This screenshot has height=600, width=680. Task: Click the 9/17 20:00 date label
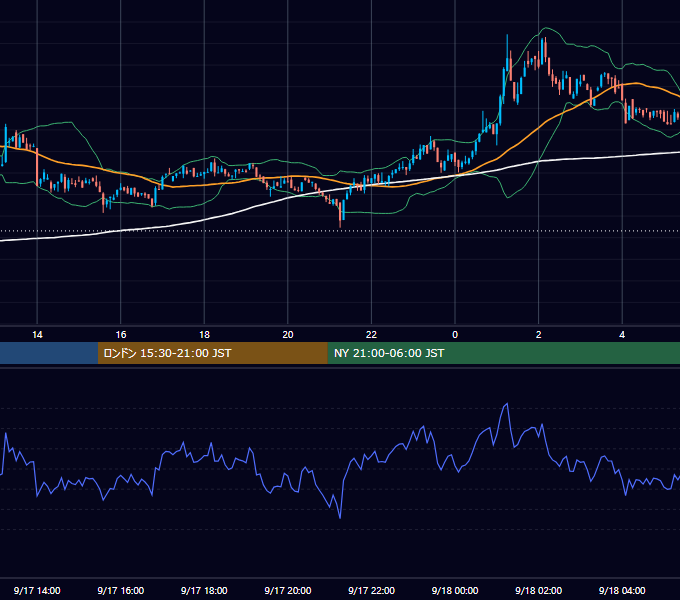pyautogui.click(x=288, y=590)
